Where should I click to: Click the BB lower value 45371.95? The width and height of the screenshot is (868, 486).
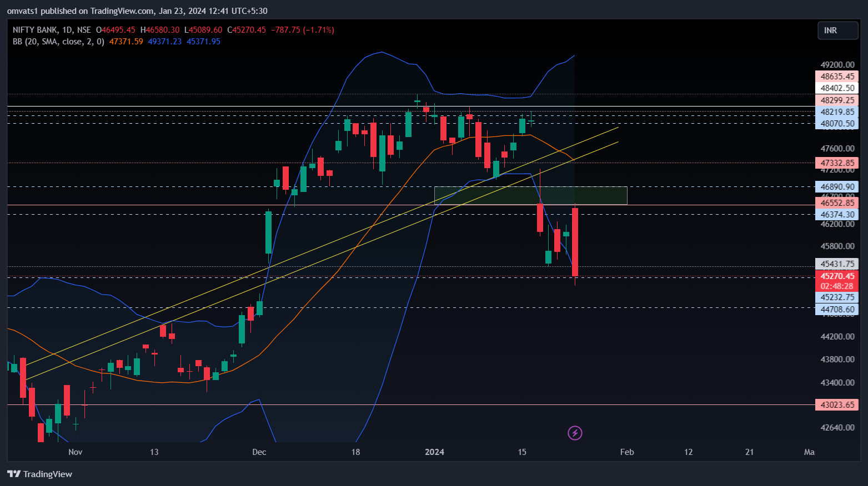[x=203, y=42]
